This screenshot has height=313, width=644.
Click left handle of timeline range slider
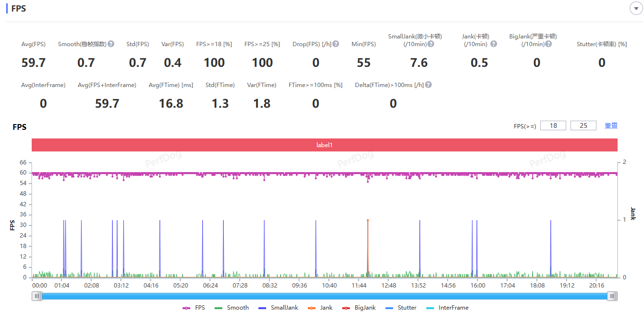[x=37, y=296]
